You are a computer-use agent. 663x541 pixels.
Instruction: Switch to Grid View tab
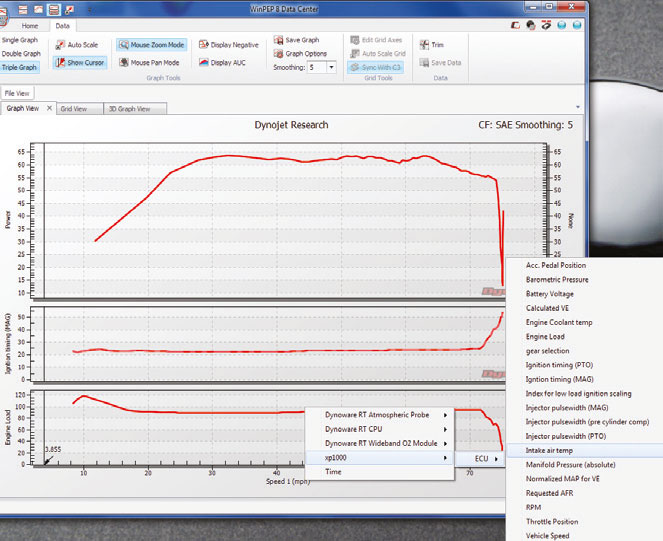coord(79,109)
